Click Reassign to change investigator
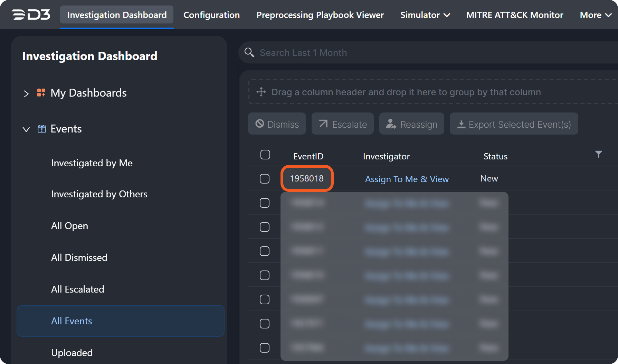 [411, 124]
